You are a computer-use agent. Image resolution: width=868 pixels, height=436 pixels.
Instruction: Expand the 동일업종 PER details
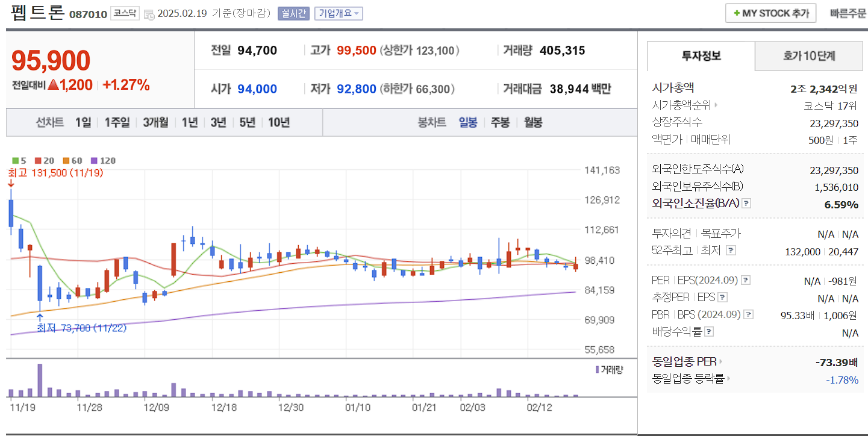720,361
